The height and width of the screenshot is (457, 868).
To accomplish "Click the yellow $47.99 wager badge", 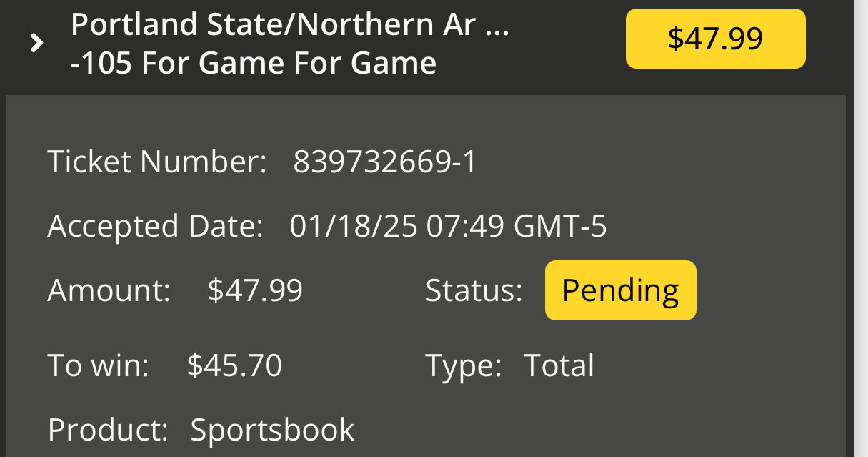I will tap(716, 39).
